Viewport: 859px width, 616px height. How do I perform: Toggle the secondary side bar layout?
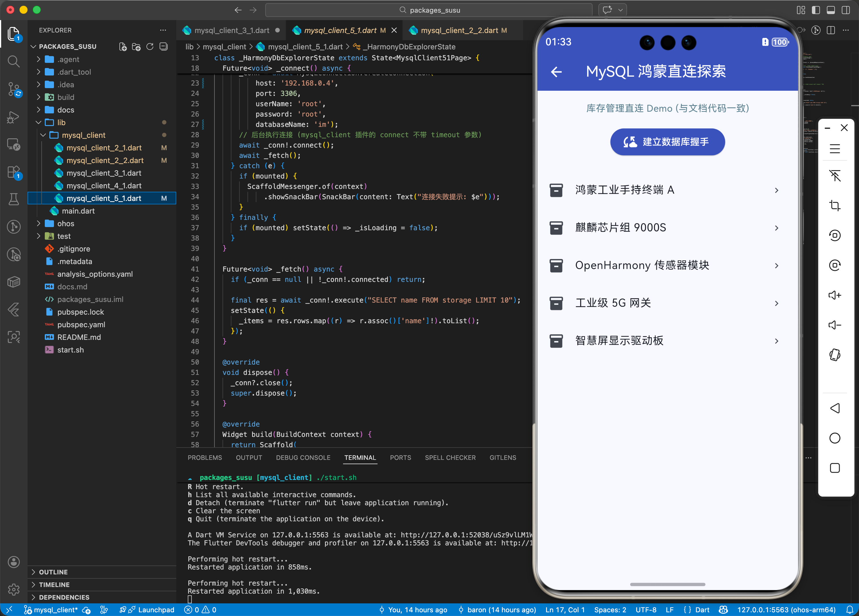click(846, 10)
